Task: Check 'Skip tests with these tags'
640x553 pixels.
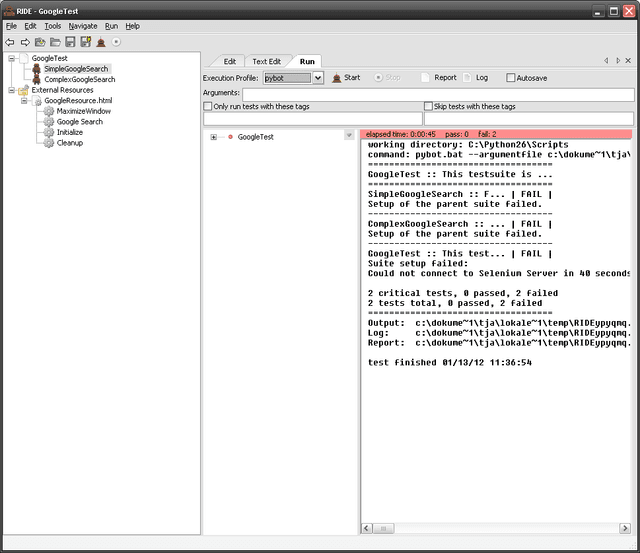Action: [428, 106]
